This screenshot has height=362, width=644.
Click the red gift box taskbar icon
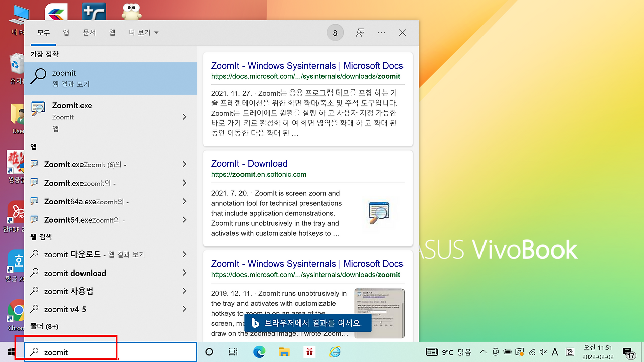pos(309,352)
